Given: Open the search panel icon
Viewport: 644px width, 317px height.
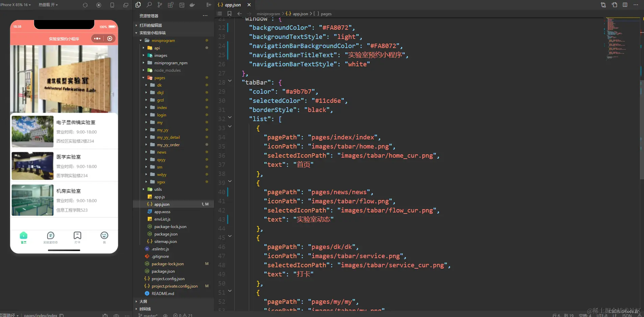Looking at the screenshot, I should pos(149,5).
